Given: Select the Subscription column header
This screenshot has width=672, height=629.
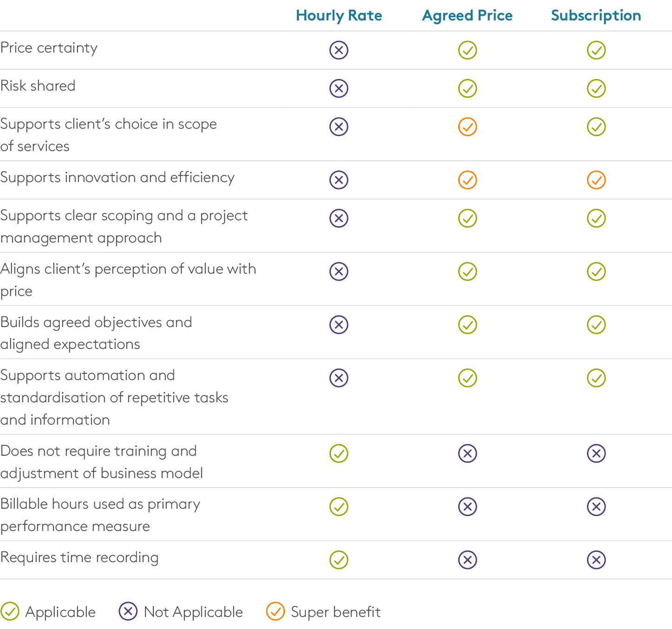Looking at the screenshot, I should click(x=596, y=16).
